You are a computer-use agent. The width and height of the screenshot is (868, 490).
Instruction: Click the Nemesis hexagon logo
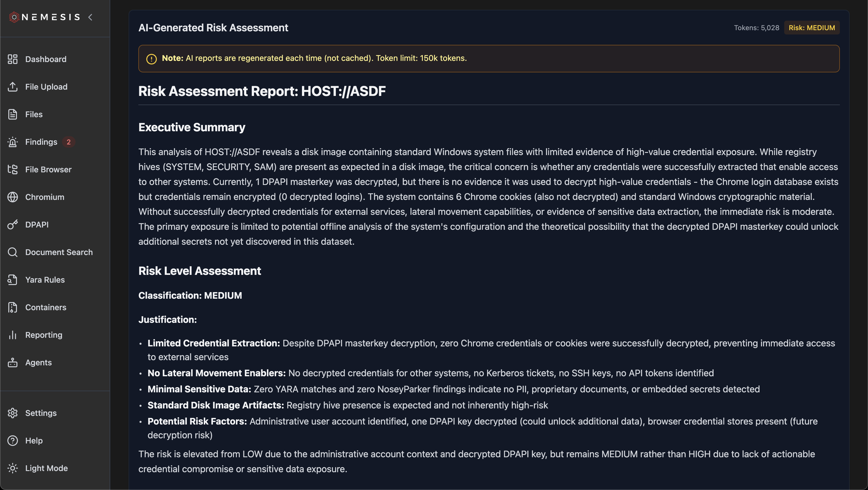pos(14,17)
